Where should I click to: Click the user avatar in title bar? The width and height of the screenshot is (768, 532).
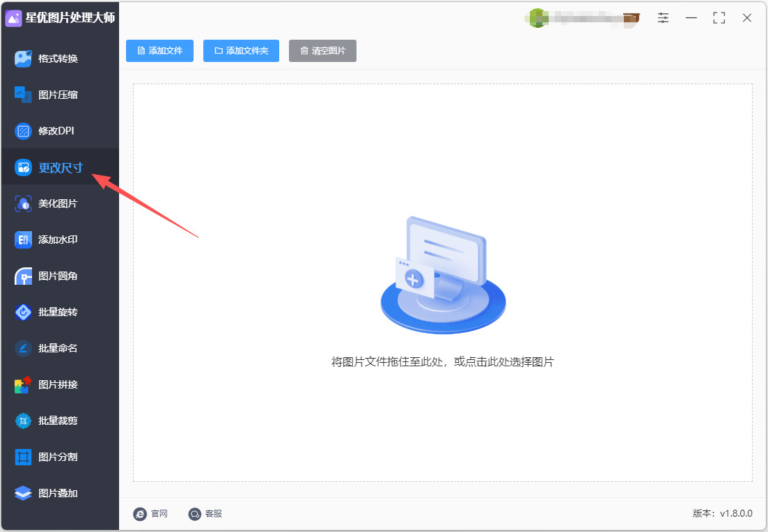(x=538, y=18)
